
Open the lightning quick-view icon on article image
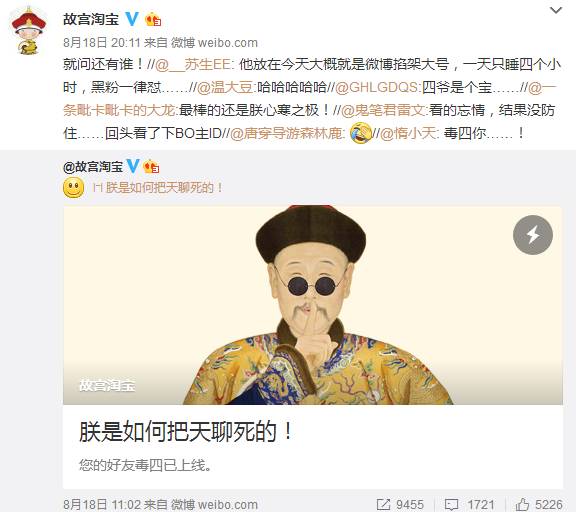533,235
